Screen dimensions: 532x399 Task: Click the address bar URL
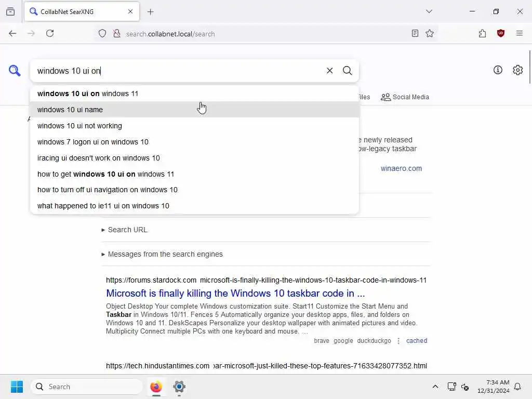click(x=170, y=34)
